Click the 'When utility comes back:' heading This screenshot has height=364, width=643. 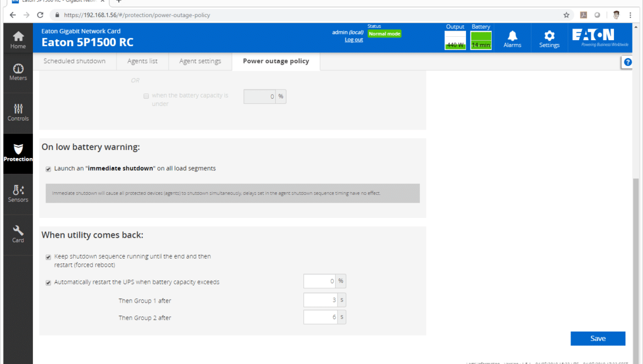(92, 235)
